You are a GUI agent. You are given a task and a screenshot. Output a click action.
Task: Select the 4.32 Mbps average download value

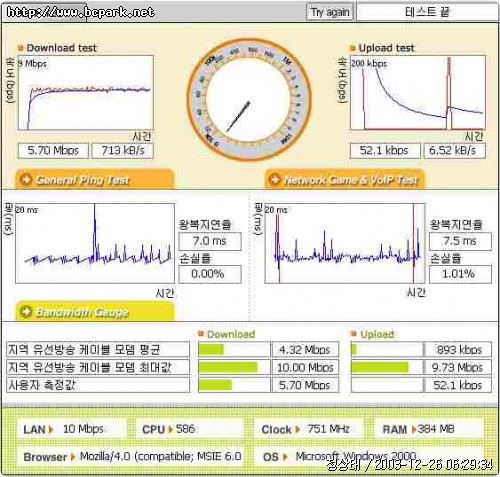305,349
